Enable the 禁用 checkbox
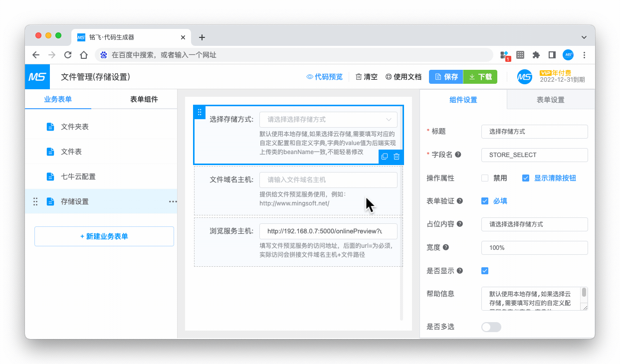 tap(485, 178)
